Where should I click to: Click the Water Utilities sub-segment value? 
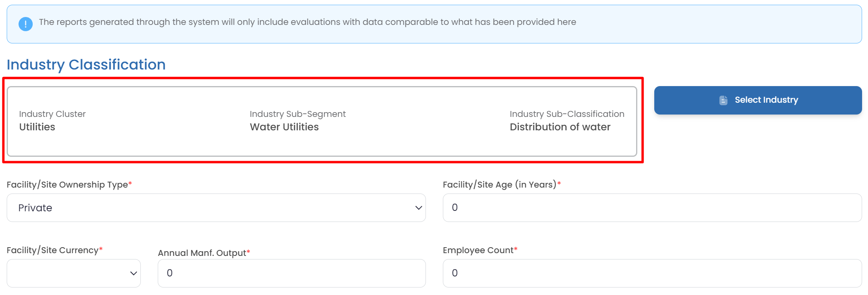pyautogui.click(x=284, y=127)
